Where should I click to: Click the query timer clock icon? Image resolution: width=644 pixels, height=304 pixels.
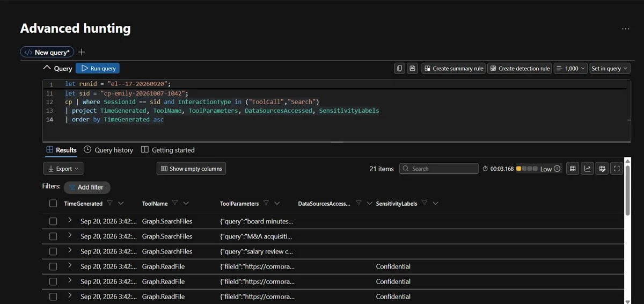tap(485, 169)
